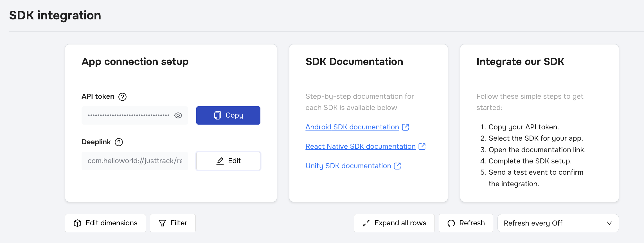
Task: Click the external link icon beside React Native documentation
Action: click(422, 147)
